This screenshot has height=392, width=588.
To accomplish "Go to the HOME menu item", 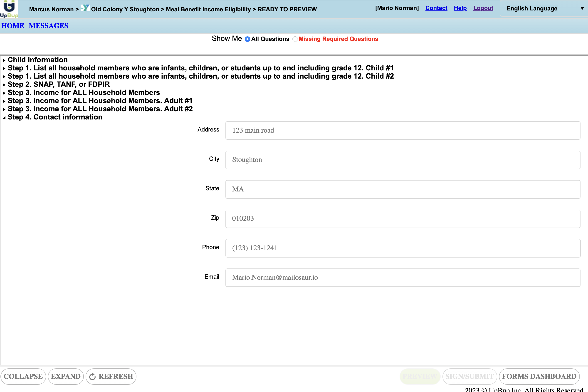I will click(13, 26).
